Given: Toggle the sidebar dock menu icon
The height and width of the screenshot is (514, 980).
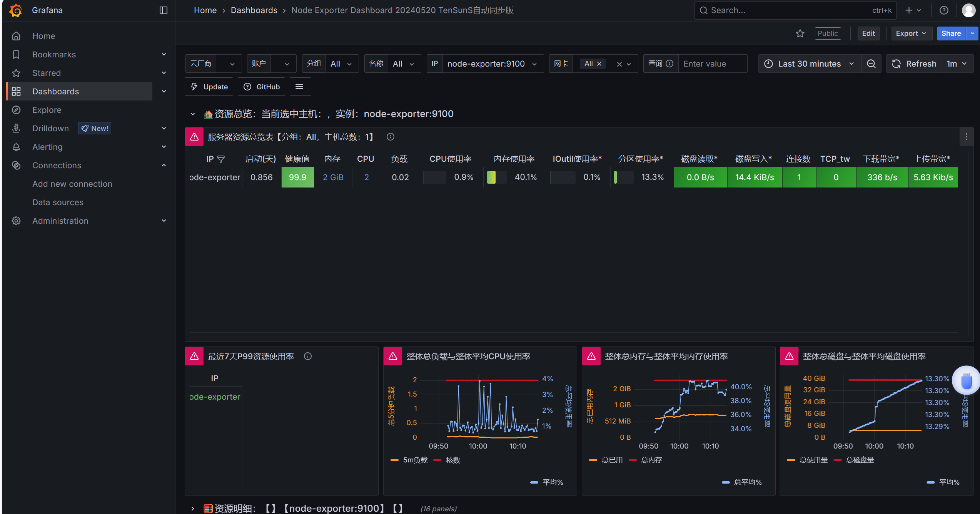Looking at the screenshot, I should coord(164,10).
